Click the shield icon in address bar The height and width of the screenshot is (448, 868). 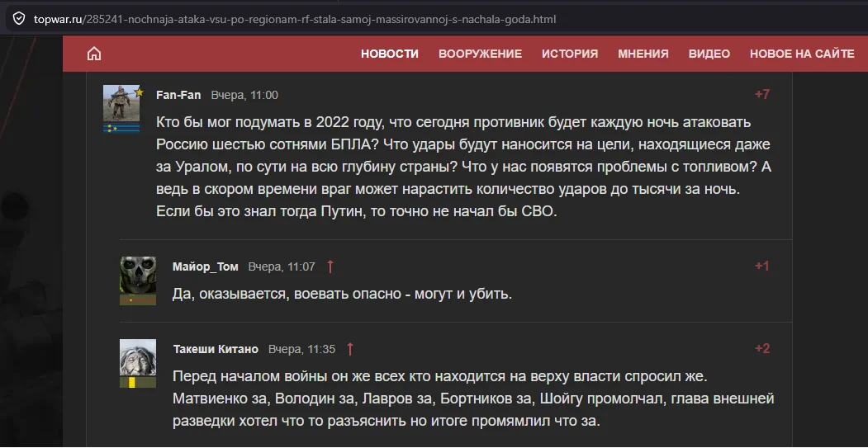click(x=19, y=19)
